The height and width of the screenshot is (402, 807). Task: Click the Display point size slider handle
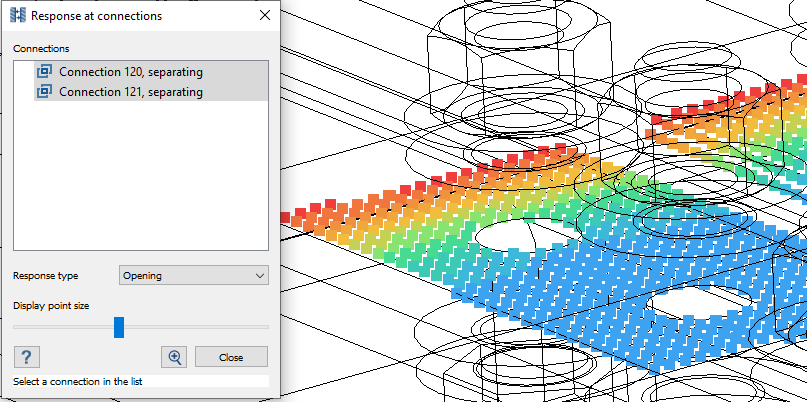click(x=119, y=327)
